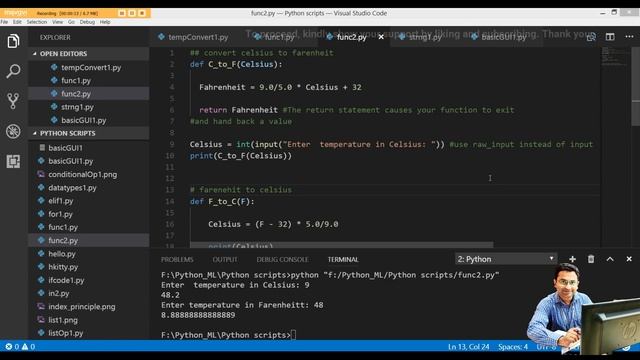Maximize the panel with up chevron
640x360 pixels.
point(610,259)
